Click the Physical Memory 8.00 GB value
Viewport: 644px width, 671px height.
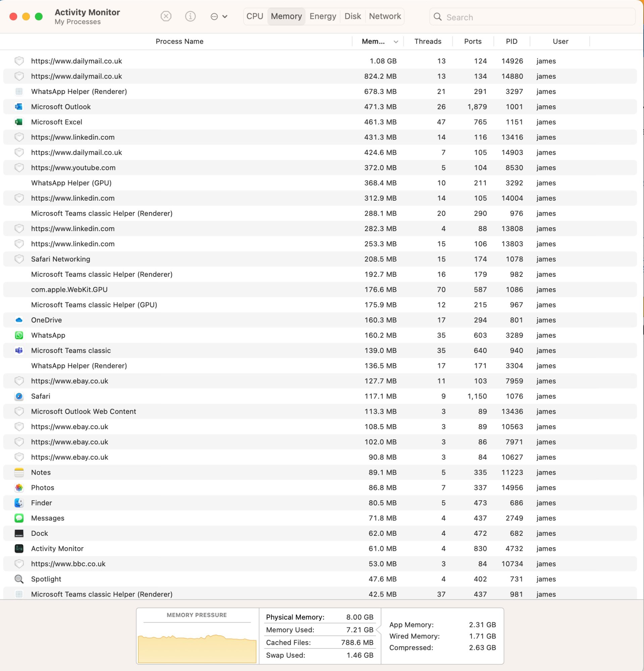click(359, 617)
